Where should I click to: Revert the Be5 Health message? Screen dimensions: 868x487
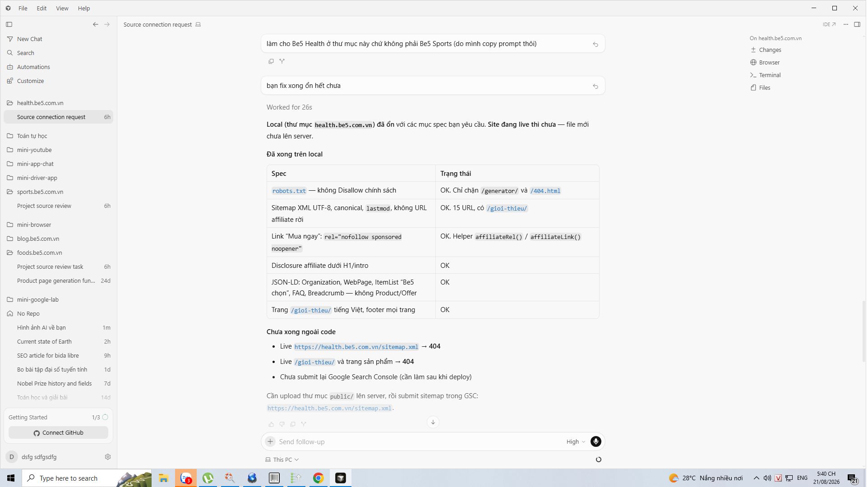[596, 44]
